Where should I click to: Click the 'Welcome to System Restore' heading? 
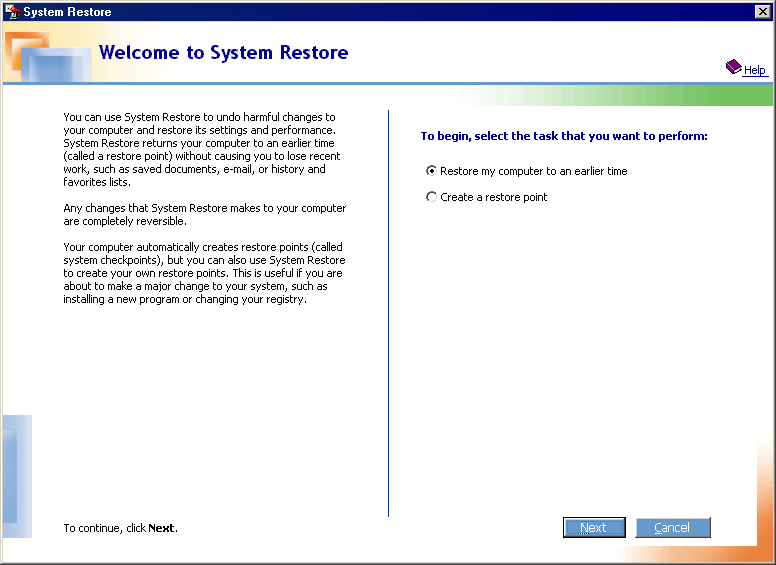223,52
